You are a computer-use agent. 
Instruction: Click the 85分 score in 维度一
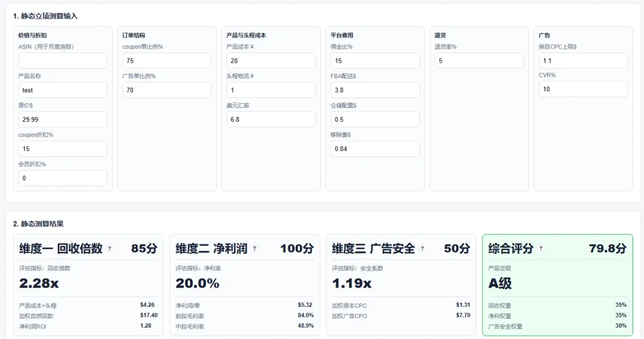[144, 248]
